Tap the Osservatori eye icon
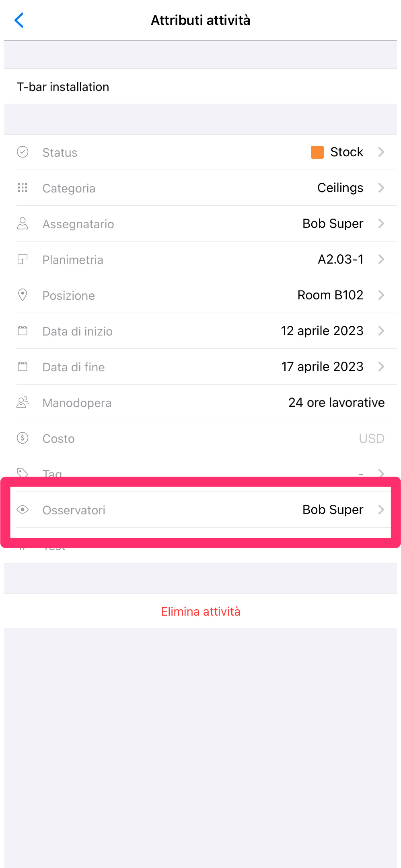Image resolution: width=401 pixels, height=868 pixels. [x=23, y=510]
